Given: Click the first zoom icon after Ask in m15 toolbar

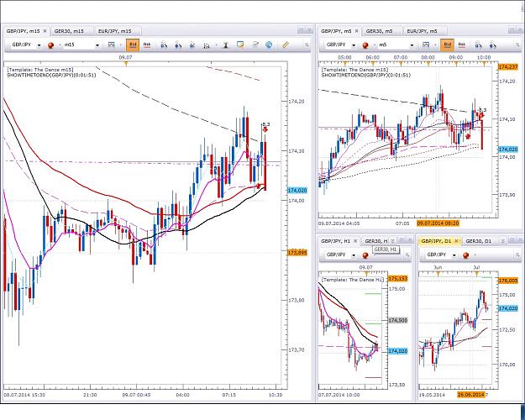Looking at the screenshot, I should tap(164, 45).
